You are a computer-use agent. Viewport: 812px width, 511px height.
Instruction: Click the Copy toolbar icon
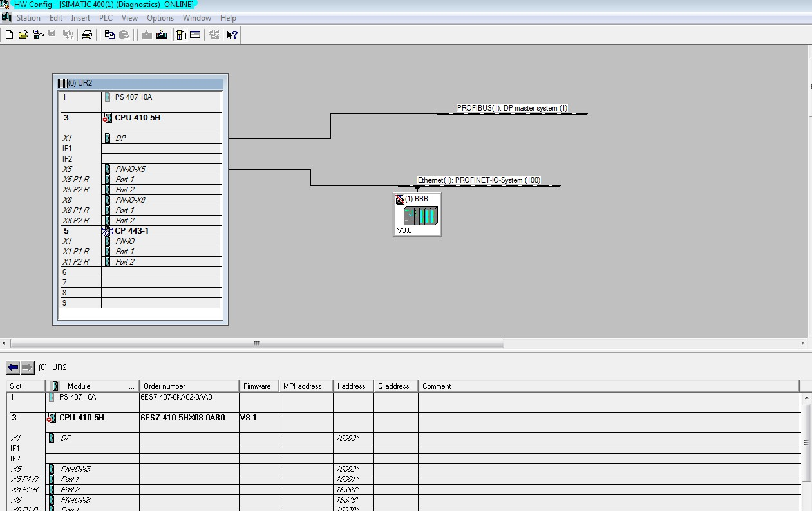click(109, 35)
